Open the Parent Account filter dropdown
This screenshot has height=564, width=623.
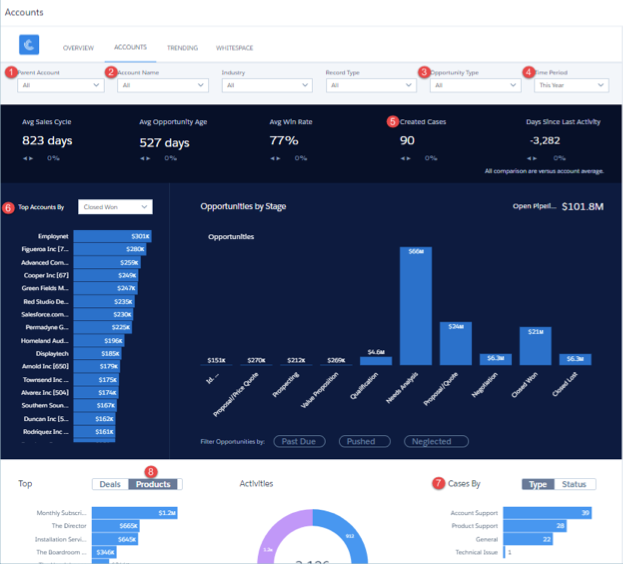pyautogui.click(x=61, y=85)
